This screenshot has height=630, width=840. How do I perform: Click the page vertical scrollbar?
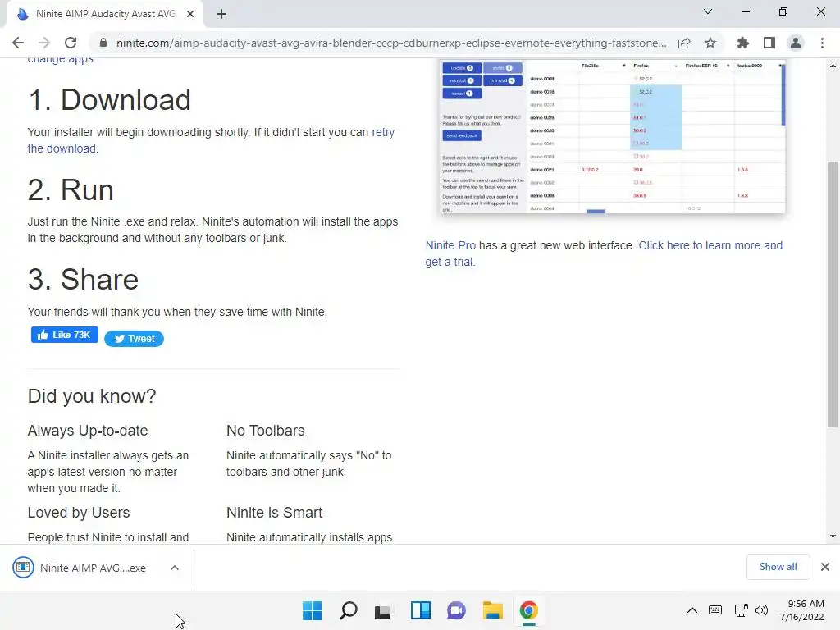pos(833,294)
